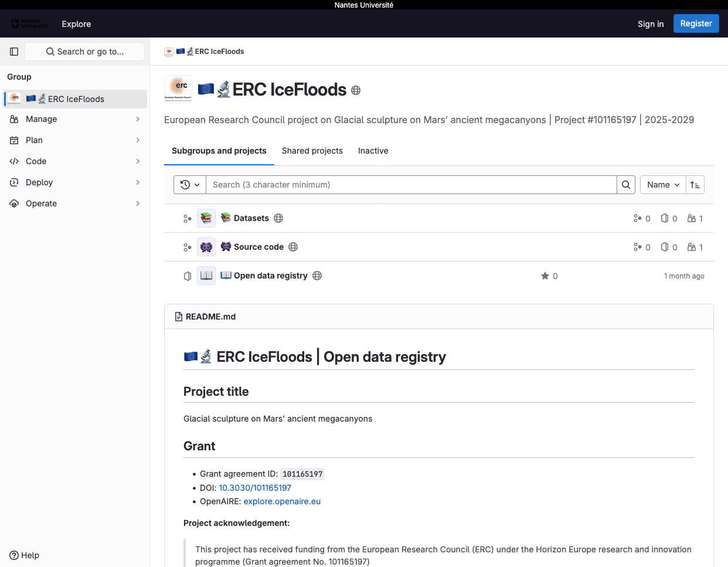
Task: Click the search magnifier button
Action: [626, 185]
